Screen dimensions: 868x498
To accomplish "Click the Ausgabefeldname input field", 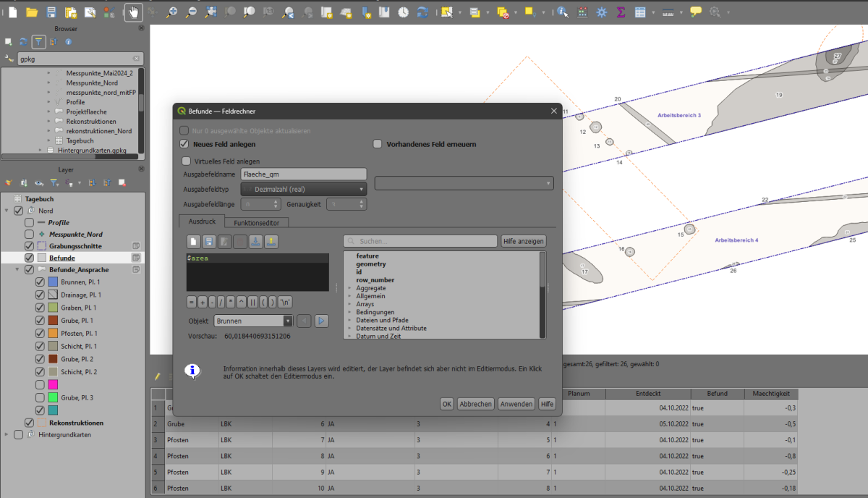I will 303,174.
